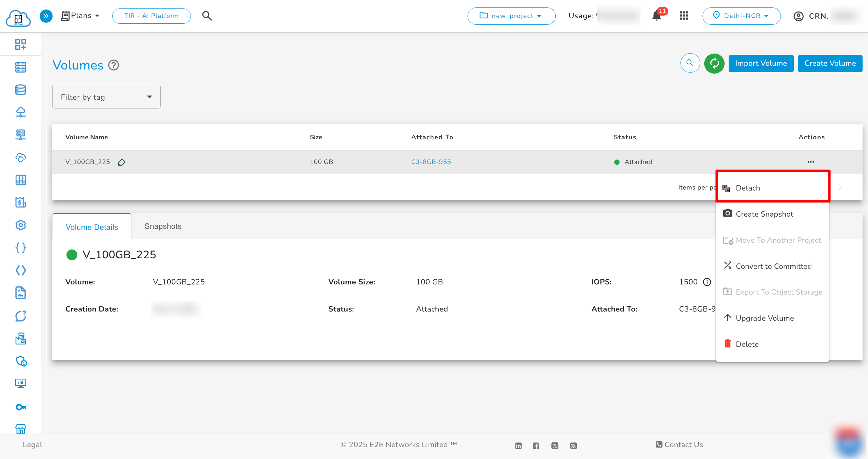Expand the new_project selector
The height and width of the screenshot is (459, 868).
tap(511, 16)
